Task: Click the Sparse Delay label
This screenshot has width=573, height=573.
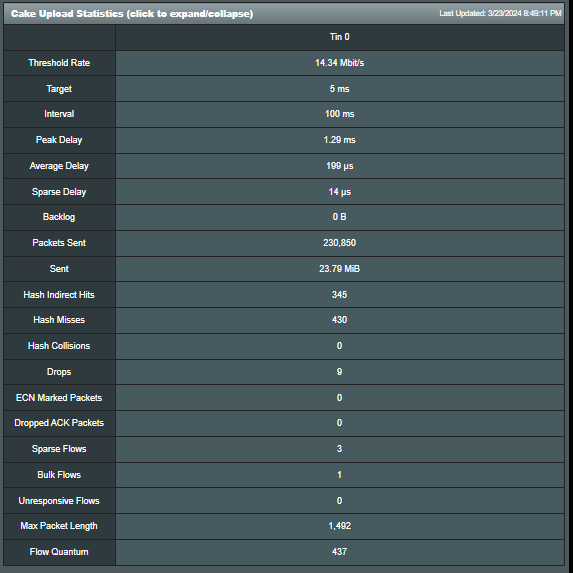Action: 59,192
